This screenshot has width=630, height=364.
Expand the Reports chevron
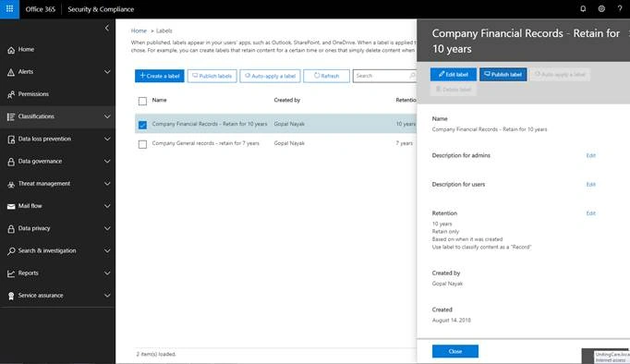tap(107, 273)
